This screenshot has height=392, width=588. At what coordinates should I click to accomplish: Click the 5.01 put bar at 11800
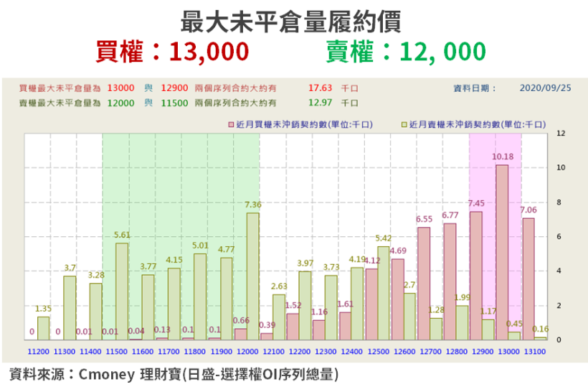(x=200, y=297)
